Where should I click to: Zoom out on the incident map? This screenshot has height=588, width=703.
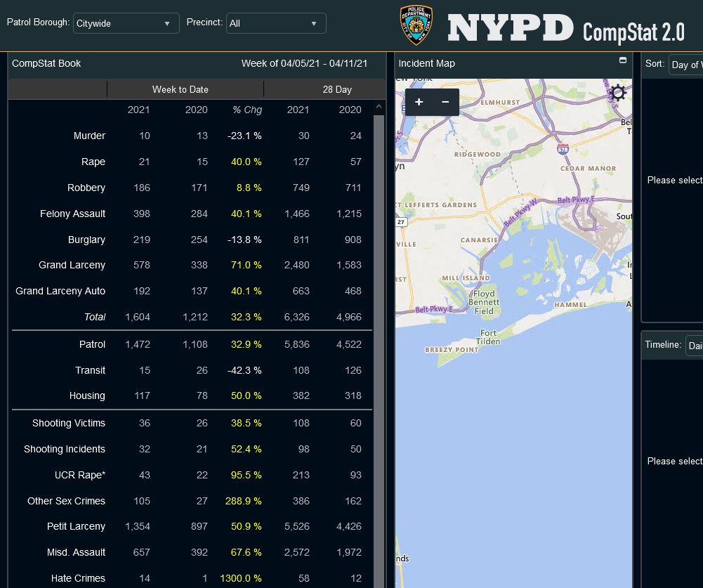(x=445, y=102)
